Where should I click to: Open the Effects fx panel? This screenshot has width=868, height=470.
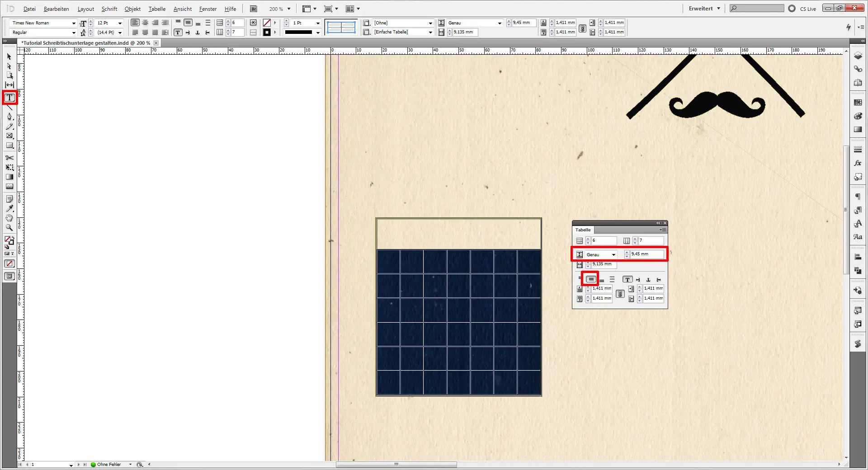pyautogui.click(x=858, y=163)
